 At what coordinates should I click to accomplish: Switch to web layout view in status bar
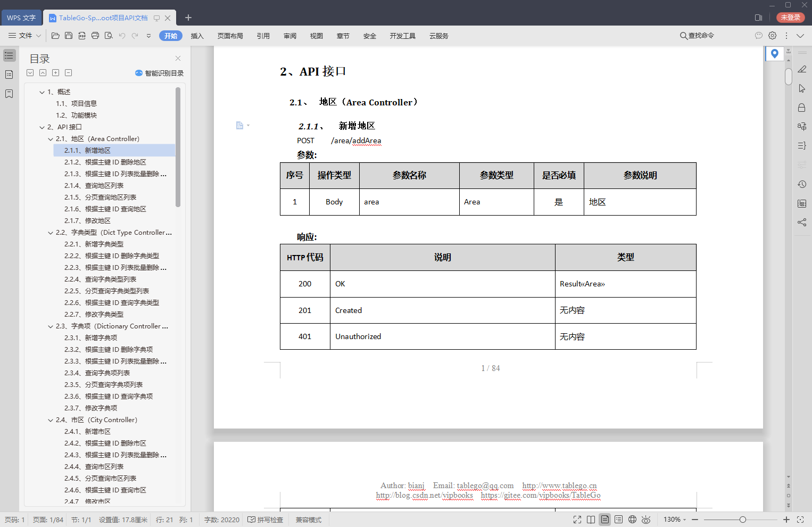click(x=632, y=520)
